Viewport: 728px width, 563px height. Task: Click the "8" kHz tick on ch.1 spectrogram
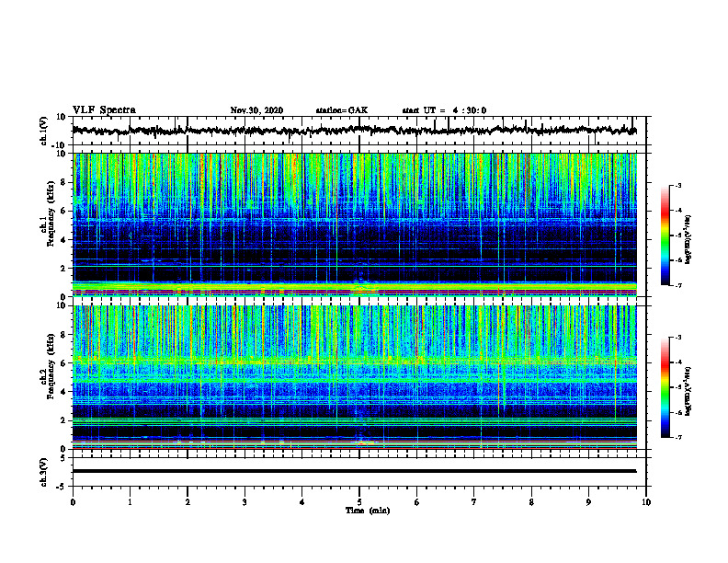click(63, 182)
